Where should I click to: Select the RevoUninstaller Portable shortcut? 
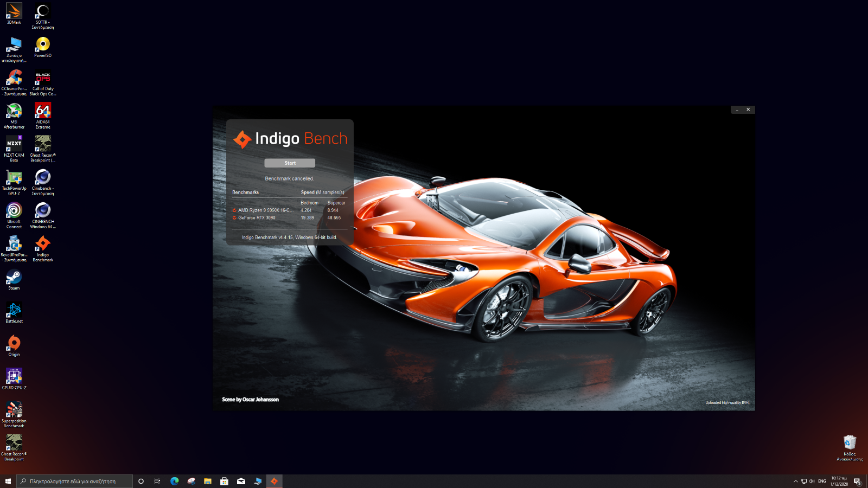(x=14, y=248)
